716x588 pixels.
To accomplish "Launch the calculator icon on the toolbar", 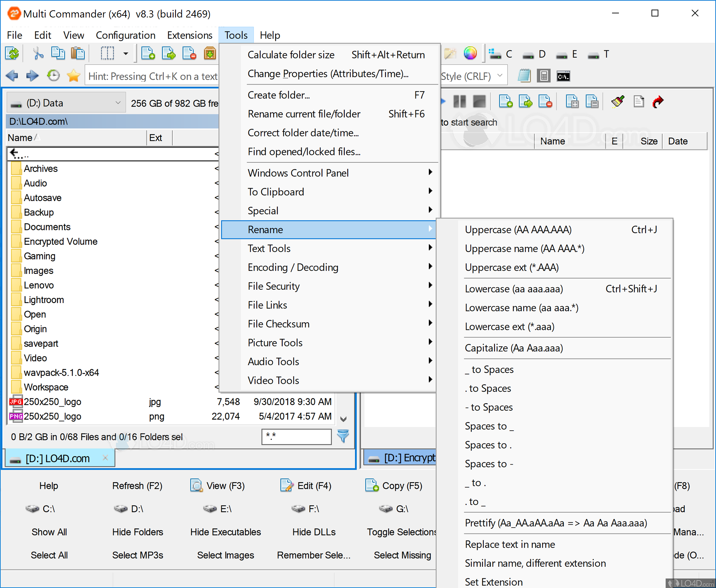I will pos(544,75).
